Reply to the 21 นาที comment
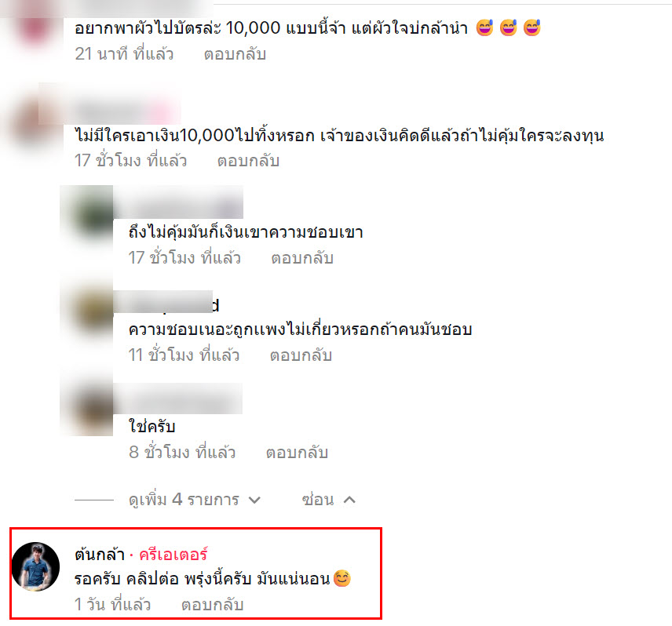Viewport: 672px width, 626px height. tap(235, 54)
